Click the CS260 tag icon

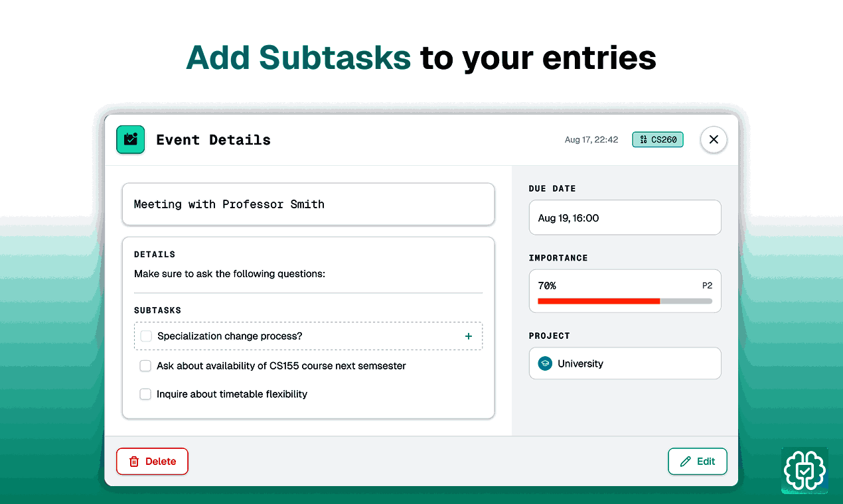[643, 140]
